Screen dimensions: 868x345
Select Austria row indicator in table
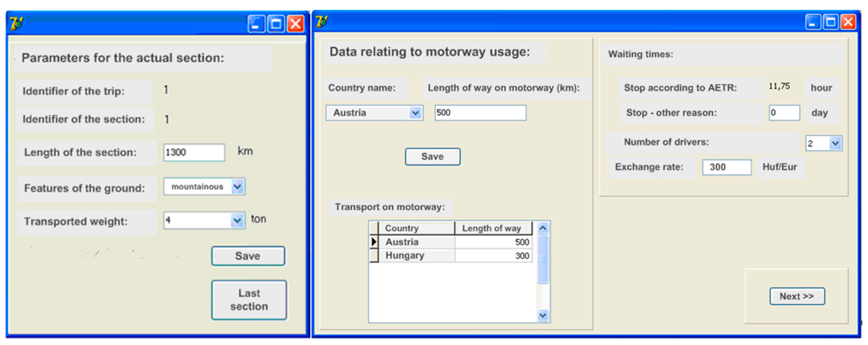[374, 242]
